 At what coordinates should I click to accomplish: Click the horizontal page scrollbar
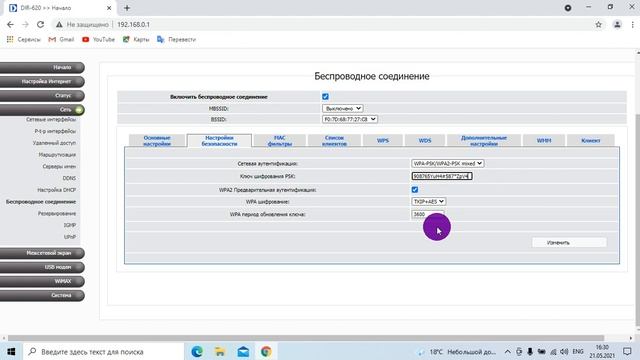coord(306,338)
